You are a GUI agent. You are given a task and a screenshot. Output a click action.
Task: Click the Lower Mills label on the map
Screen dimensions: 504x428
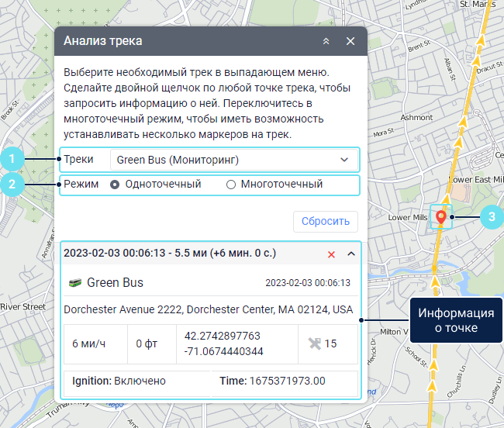click(x=408, y=218)
